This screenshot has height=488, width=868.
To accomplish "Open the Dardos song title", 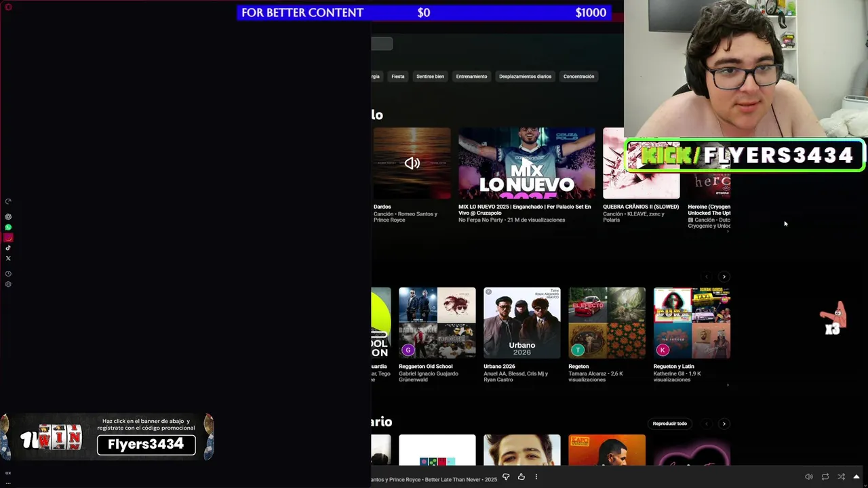I will pyautogui.click(x=382, y=207).
